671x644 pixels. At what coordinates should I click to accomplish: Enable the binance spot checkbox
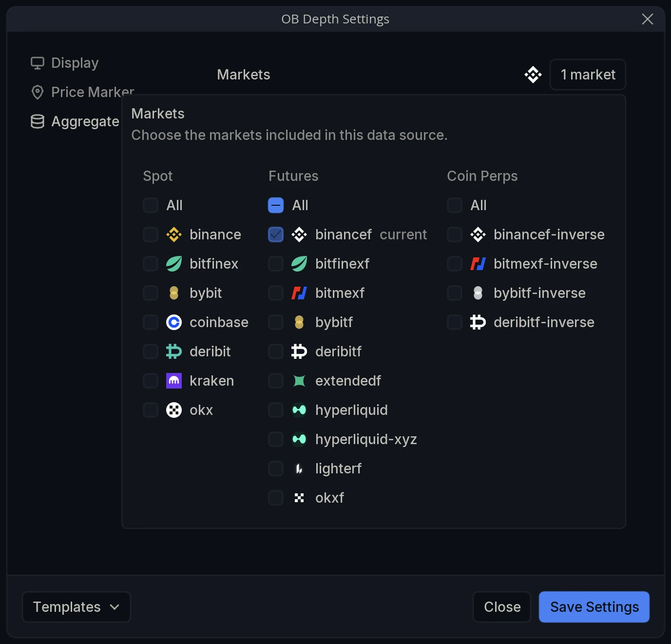click(151, 234)
